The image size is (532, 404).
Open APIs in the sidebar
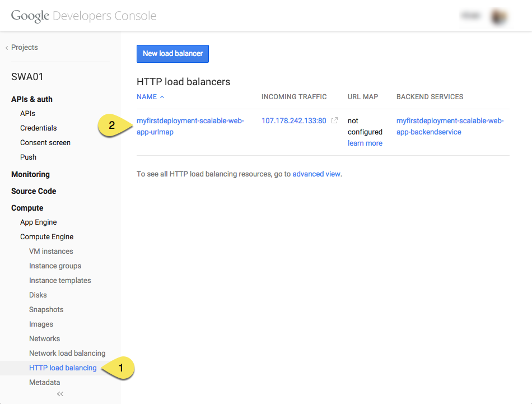coord(27,113)
